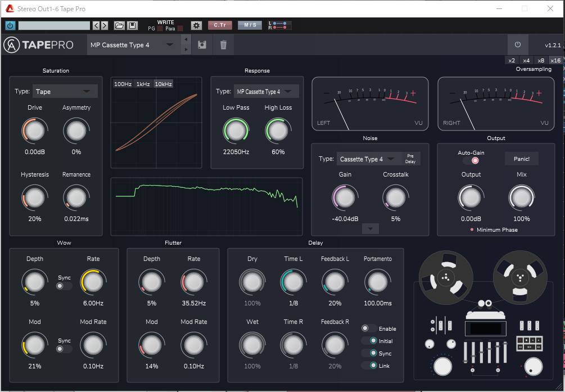Click the Mix knob

coord(521,197)
